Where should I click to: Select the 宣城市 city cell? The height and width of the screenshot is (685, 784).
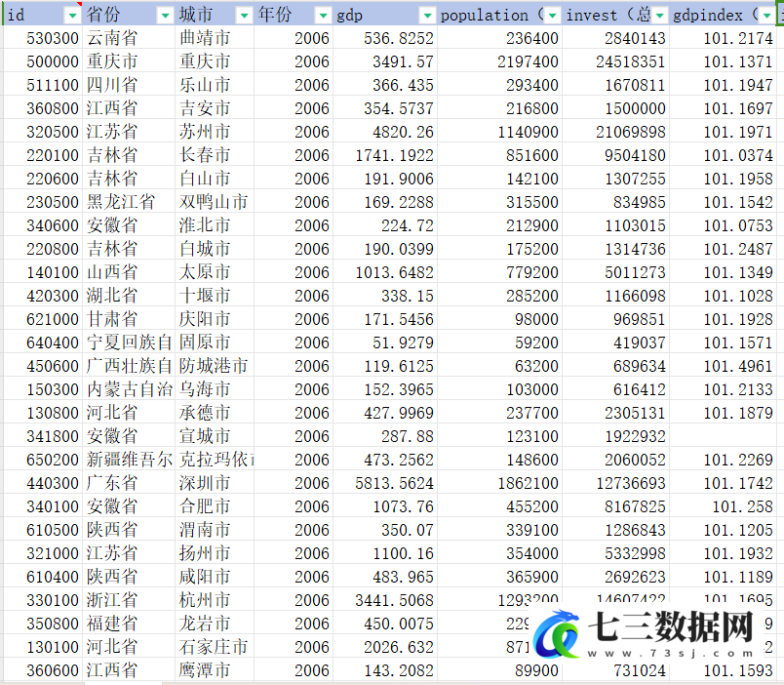(215, 436)
